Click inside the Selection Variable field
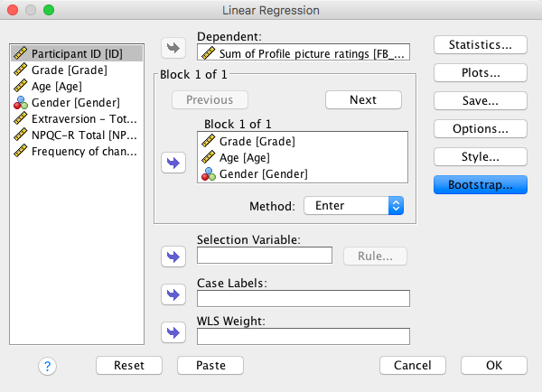This screenshot has height=392, width=542. [265, 256]
